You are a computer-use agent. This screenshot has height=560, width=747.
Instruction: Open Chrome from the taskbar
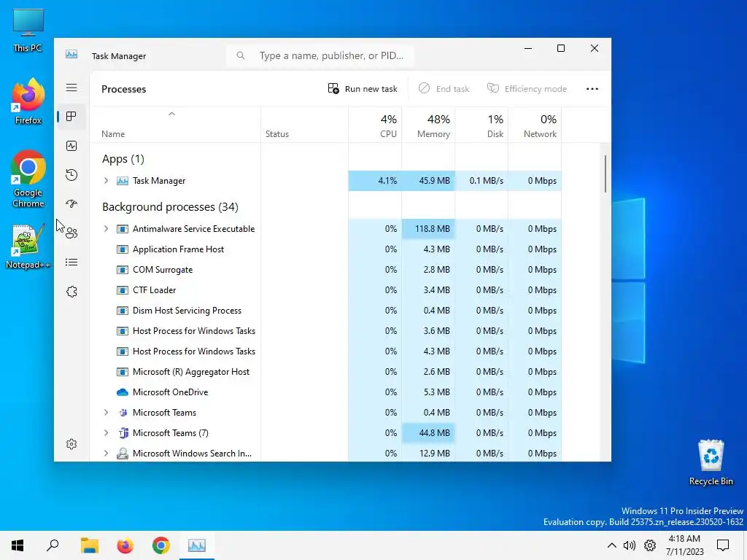click(161, 545)
